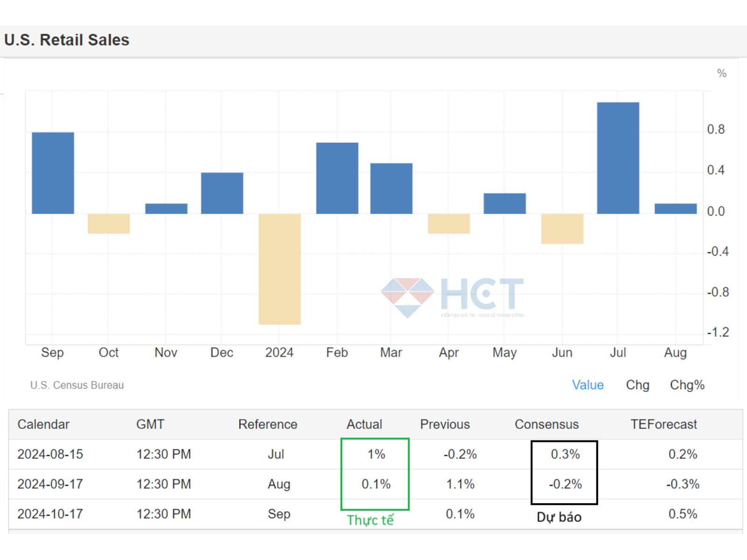The width and height of the screenshot is (747, 560).
Task: Click the 2024-08-15 calendar date
Action: 50,454
